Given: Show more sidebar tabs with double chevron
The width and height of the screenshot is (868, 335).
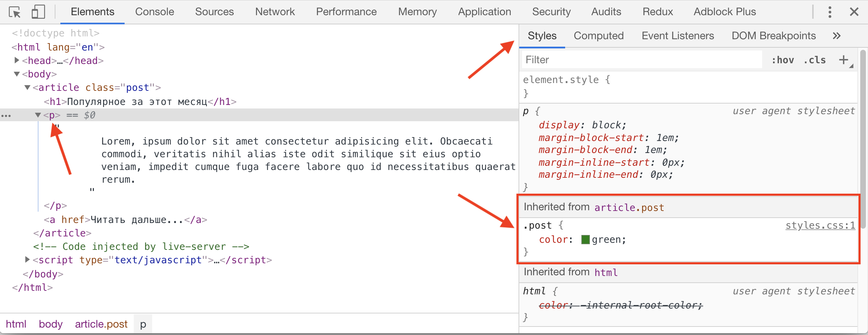Looking at the screenshot, I should point(836,36).
